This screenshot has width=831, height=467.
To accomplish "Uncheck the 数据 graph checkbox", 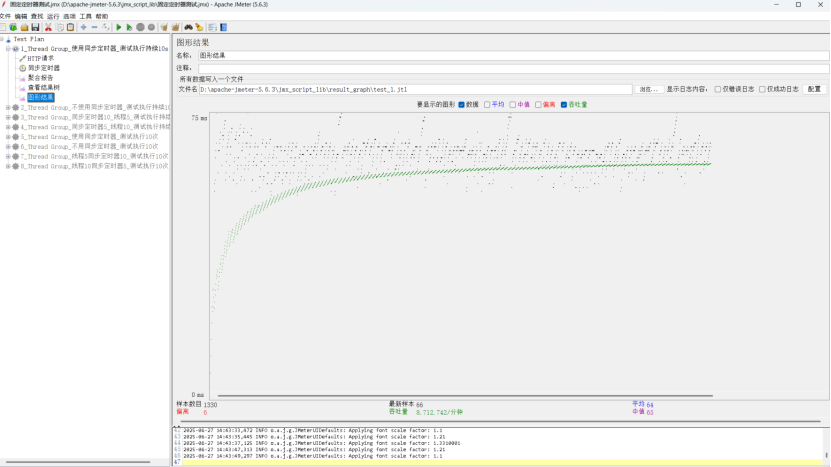I will pos(461,104).
